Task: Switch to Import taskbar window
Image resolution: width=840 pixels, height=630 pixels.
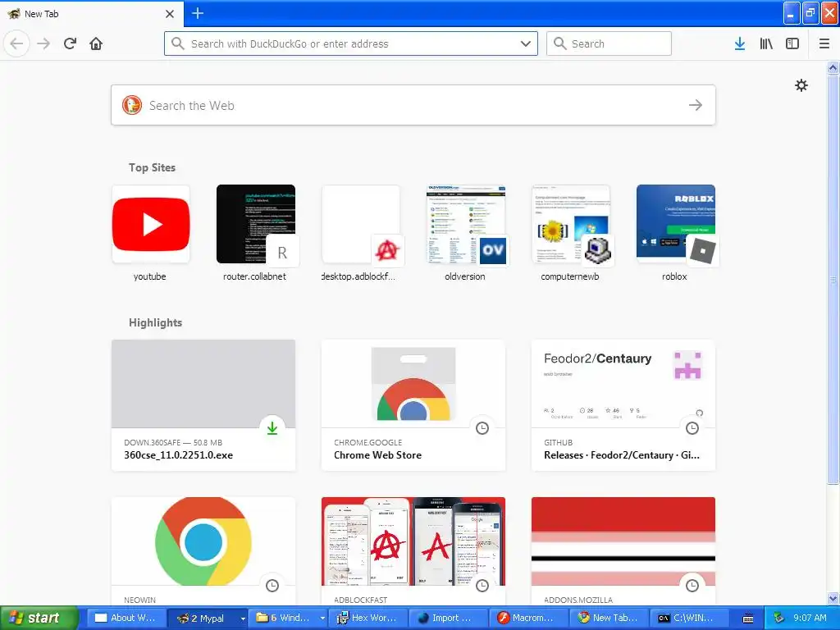Action: click(x=448, y=619)
